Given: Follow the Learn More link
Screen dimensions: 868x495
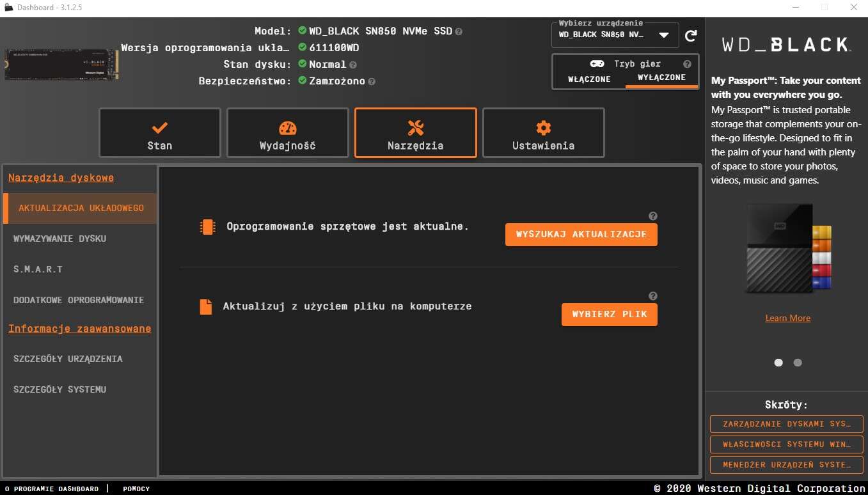Looking at the screenshot, I should pyautogui.click(x=787, y=318).
